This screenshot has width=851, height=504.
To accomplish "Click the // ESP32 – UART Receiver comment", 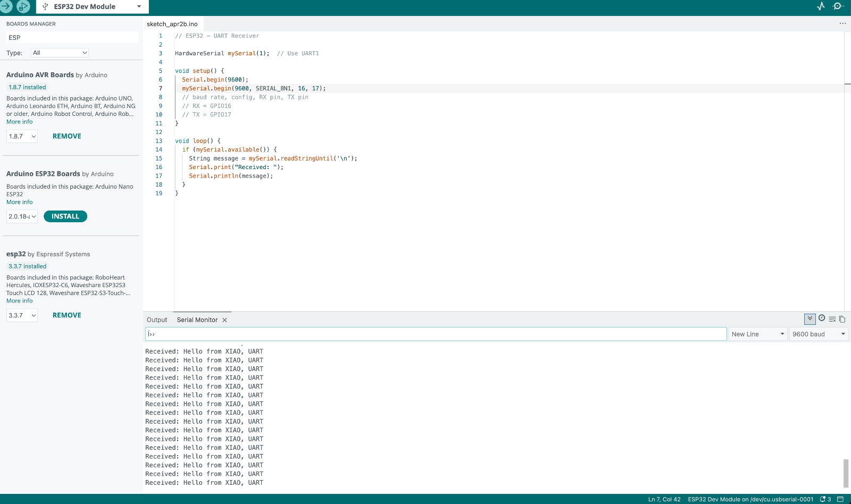I will coord(217,36).
